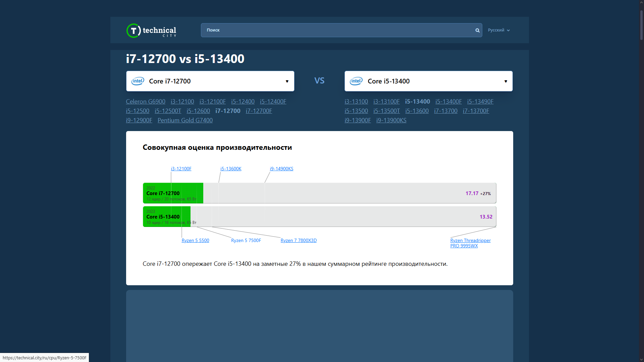This screenshot has width=644, height=362.
Task: Click the Intel logo beside Core i7-12700
Action: (138, 81)
